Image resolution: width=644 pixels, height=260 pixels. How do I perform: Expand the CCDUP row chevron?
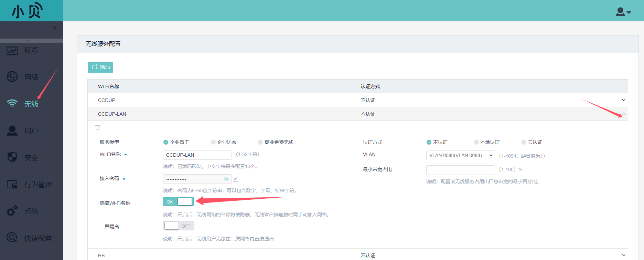623,100
